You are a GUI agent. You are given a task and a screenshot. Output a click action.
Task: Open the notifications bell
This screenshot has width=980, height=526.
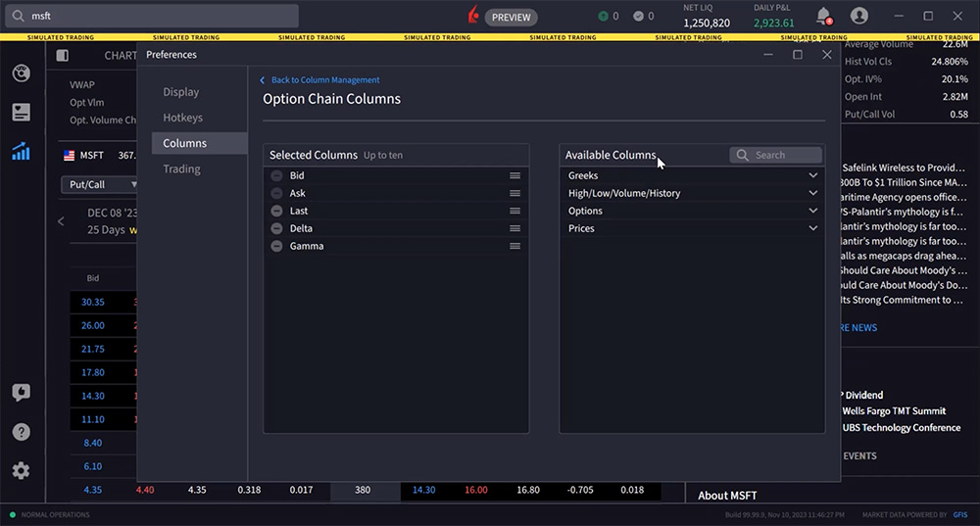tap(824, 17)
